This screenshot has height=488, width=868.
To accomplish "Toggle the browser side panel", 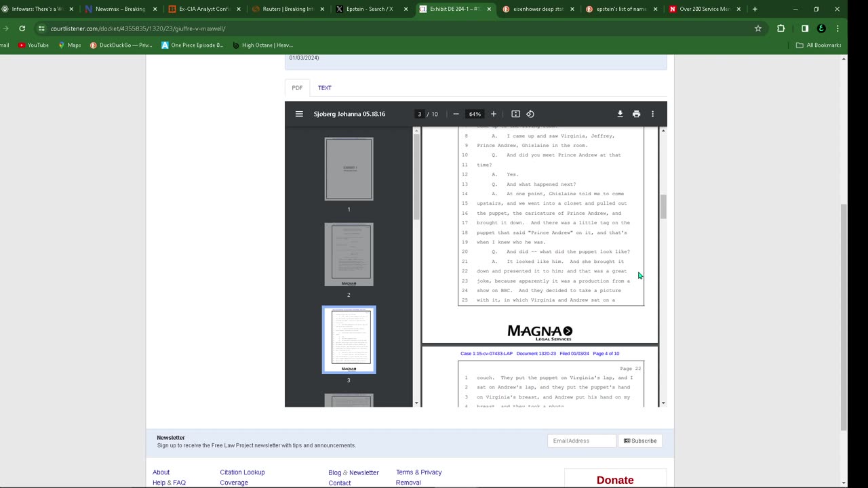I will (x=805, y=28).
